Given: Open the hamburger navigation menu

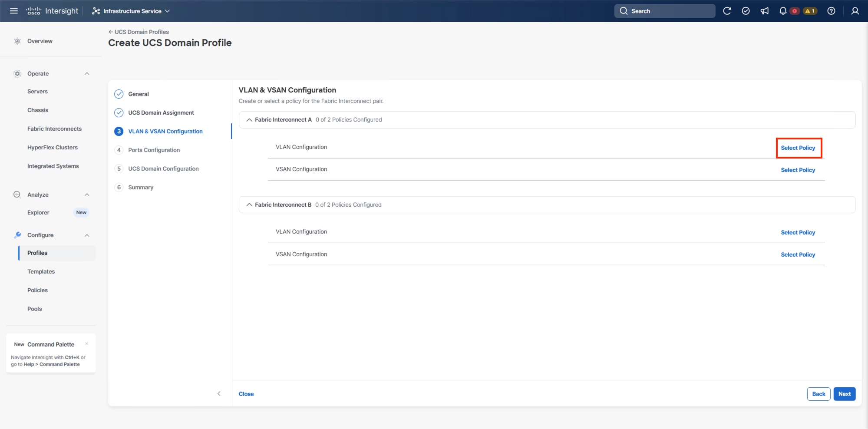Looking at the screenshot, I should click(14, 11).
